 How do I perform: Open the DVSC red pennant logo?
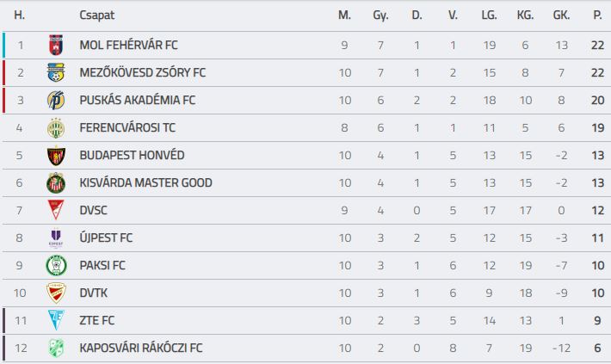click(x=56, y=211)
